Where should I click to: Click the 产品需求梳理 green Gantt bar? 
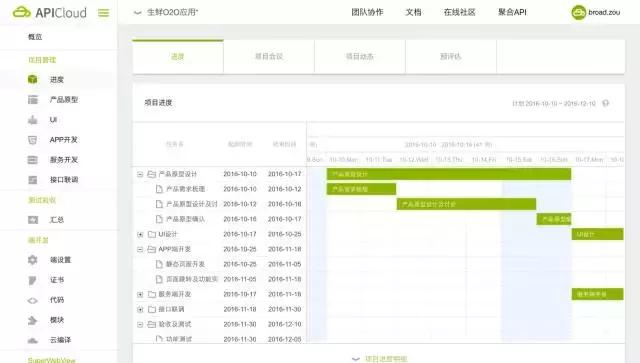tap(361, 189)
